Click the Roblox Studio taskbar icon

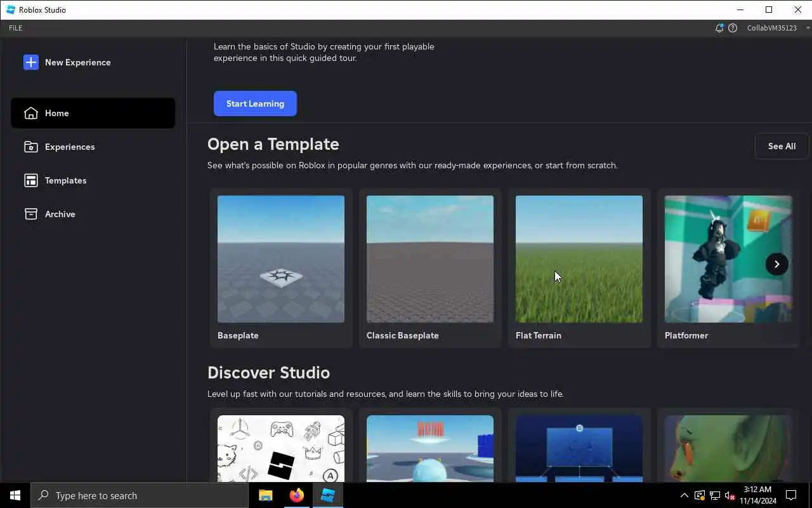328,495
